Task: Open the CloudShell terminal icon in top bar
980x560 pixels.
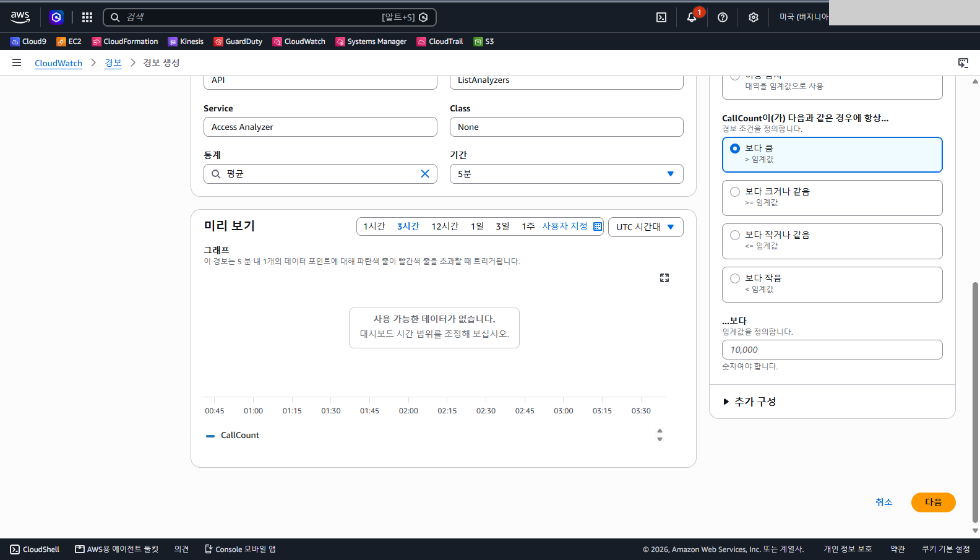Action: coord(661,17)
